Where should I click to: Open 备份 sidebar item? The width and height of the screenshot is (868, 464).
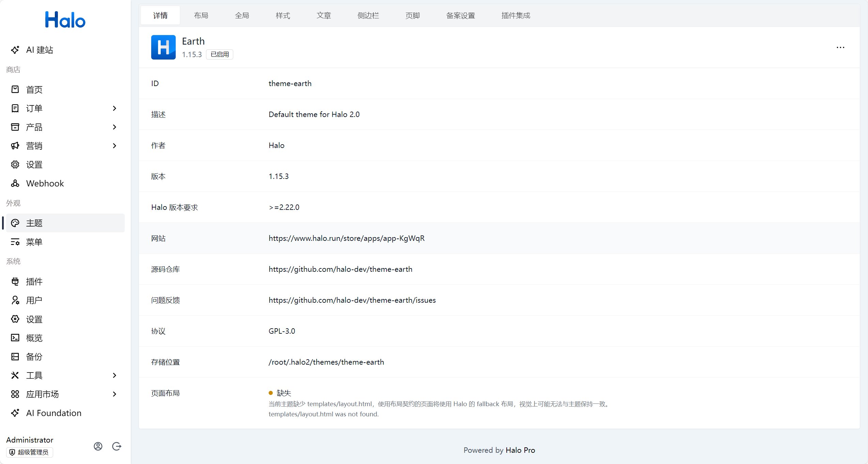pos(65,357)
